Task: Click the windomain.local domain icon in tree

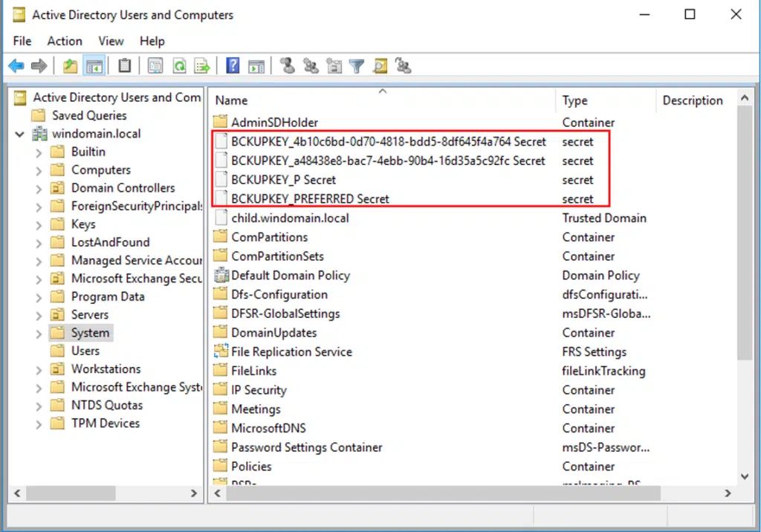Action: pos(40,134)
